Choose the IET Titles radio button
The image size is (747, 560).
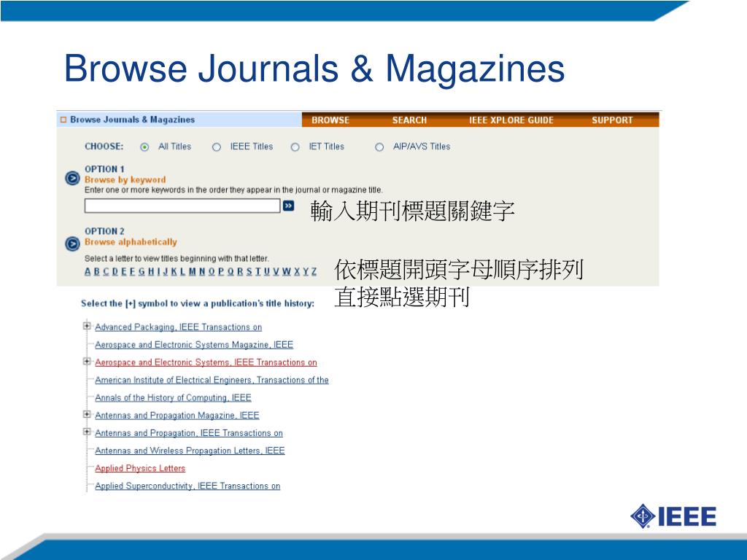point(295,147)
